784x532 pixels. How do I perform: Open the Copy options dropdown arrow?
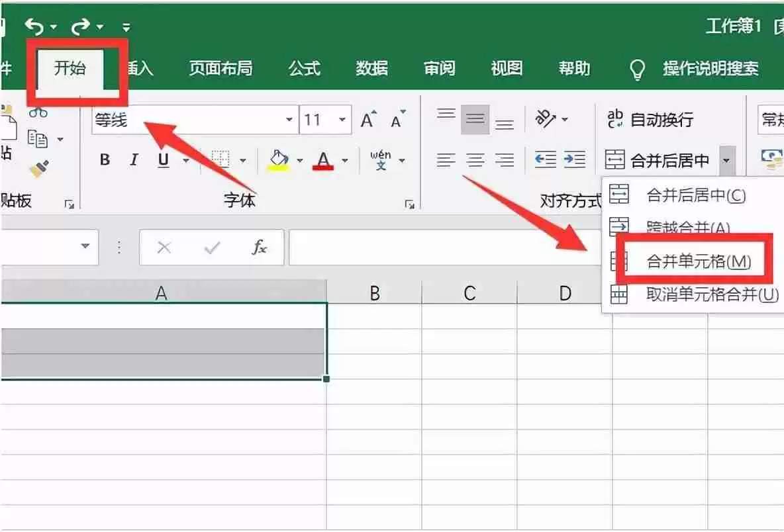tap(60, 139)
